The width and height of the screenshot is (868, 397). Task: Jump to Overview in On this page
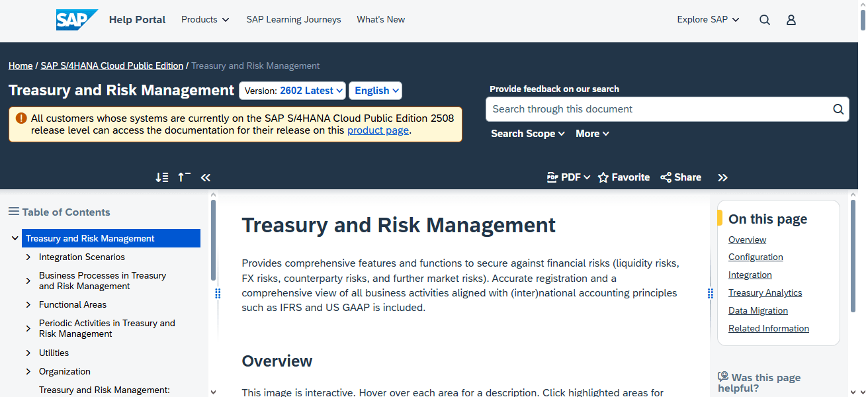click(x=747, y=240)
